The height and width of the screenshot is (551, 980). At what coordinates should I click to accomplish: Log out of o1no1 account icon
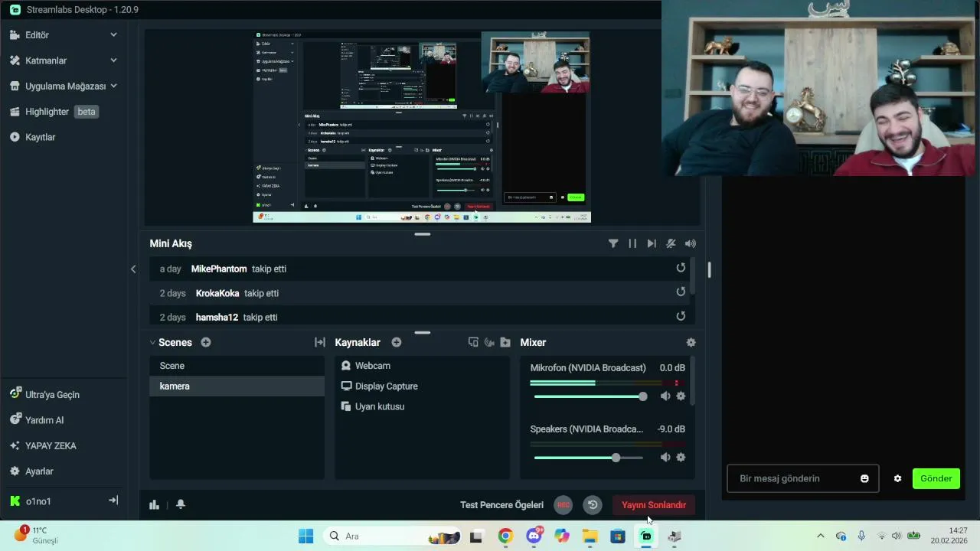coord(113,500)
